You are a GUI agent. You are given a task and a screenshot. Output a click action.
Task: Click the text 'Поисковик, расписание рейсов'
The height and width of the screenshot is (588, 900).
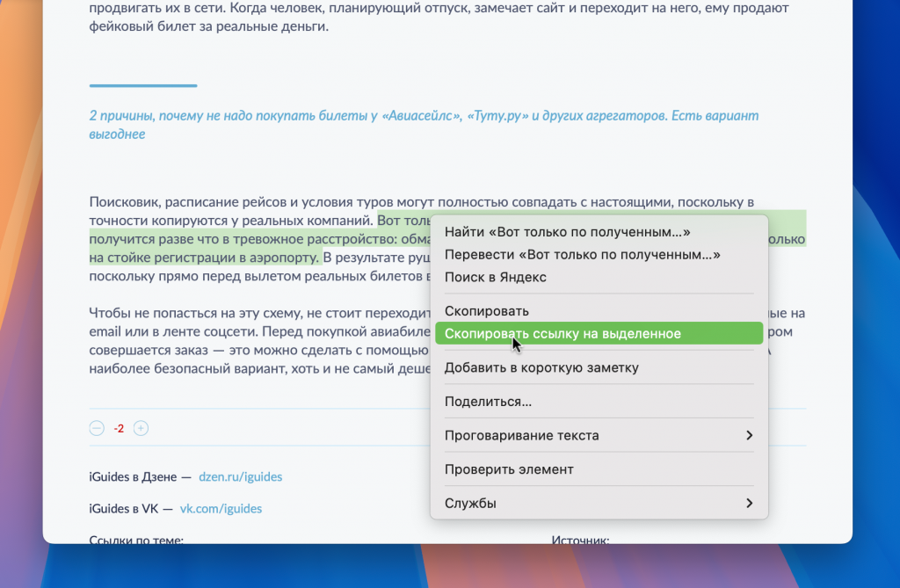[x=188, y=202]
